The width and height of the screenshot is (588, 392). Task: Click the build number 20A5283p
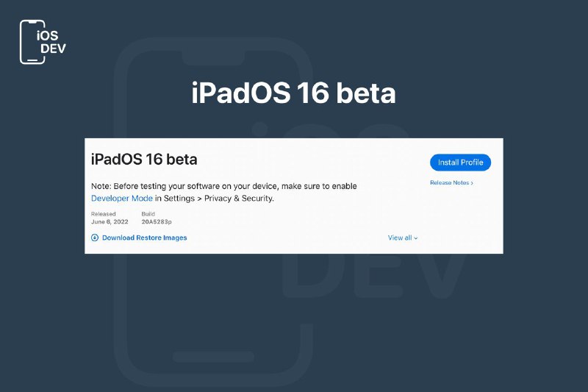[x=157, y=221]
